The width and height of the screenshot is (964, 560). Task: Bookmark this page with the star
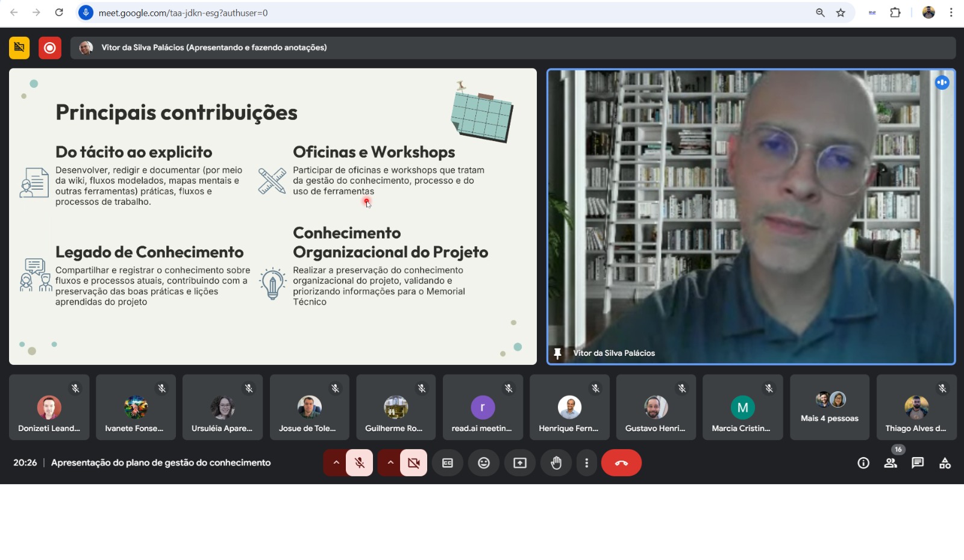point(840,13)
